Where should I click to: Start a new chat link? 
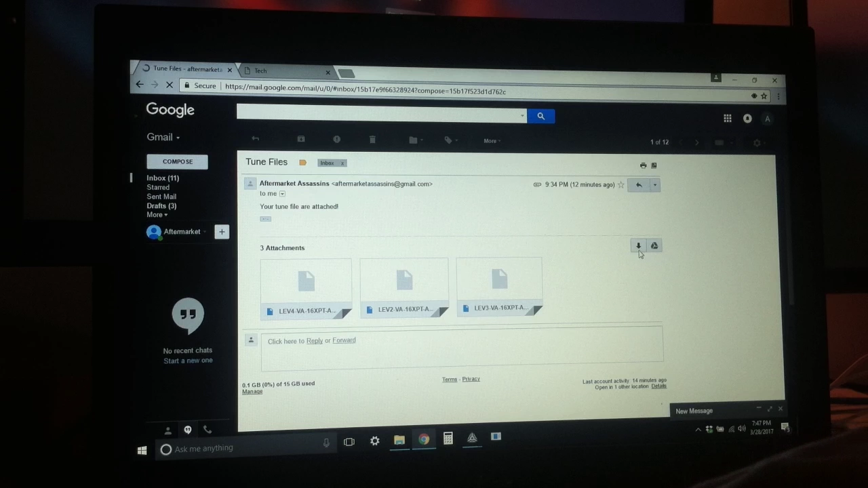click(188, 361)
